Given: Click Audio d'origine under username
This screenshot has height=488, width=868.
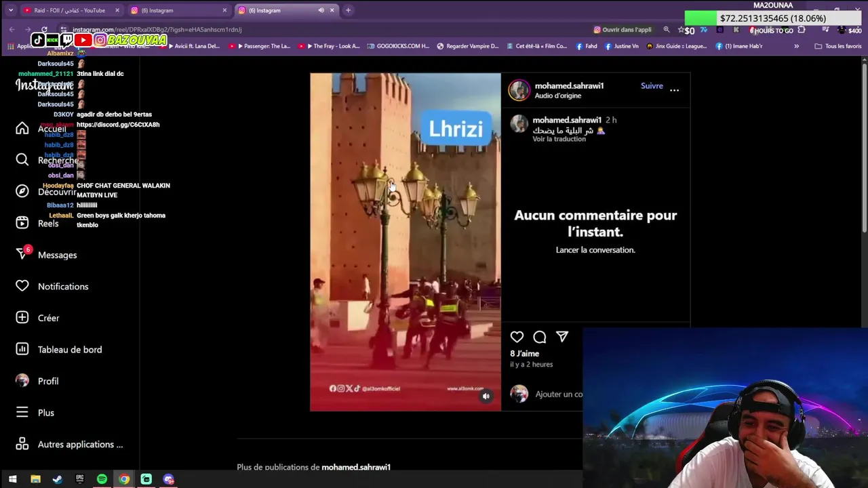Looking at the screenshot, I should [x=558, y=96].
